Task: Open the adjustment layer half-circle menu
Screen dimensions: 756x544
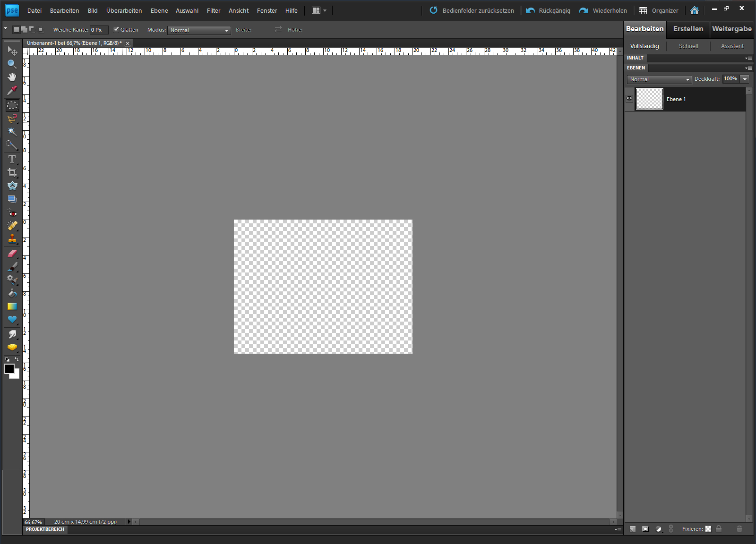Action: point(659,529)
